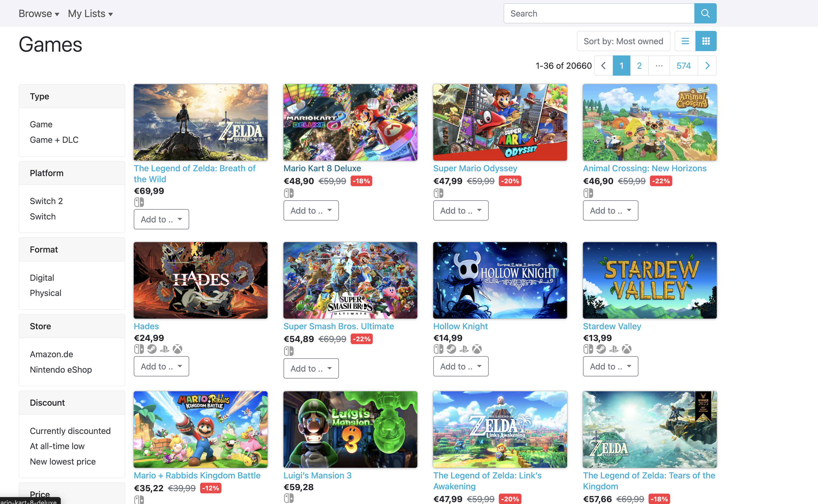Click PlayStation platform icon under Hades
Viewport: 818px width, 504px height.
coord(164,349)
